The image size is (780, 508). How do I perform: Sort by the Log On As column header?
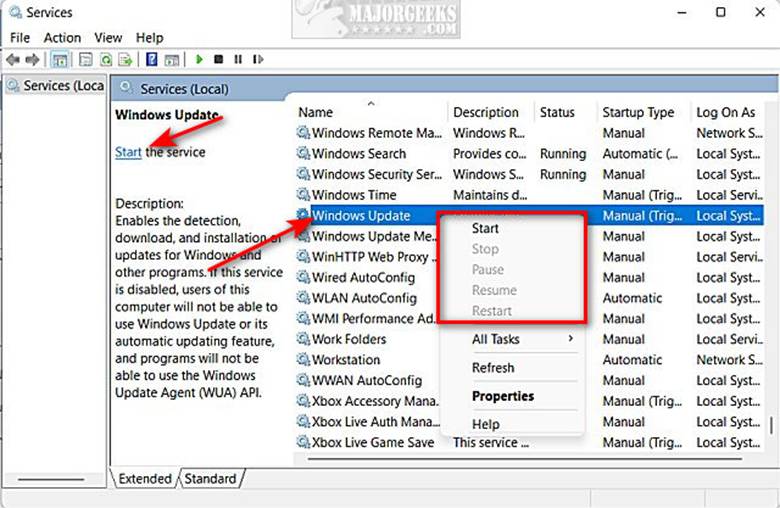coord(728,112)
